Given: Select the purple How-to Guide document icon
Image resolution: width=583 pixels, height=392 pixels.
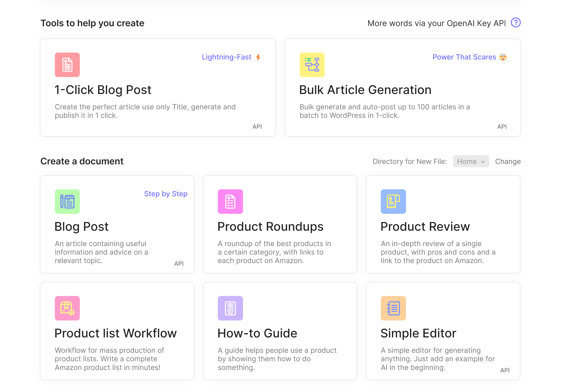Looking at the screenshot, I should pos(230,308).
